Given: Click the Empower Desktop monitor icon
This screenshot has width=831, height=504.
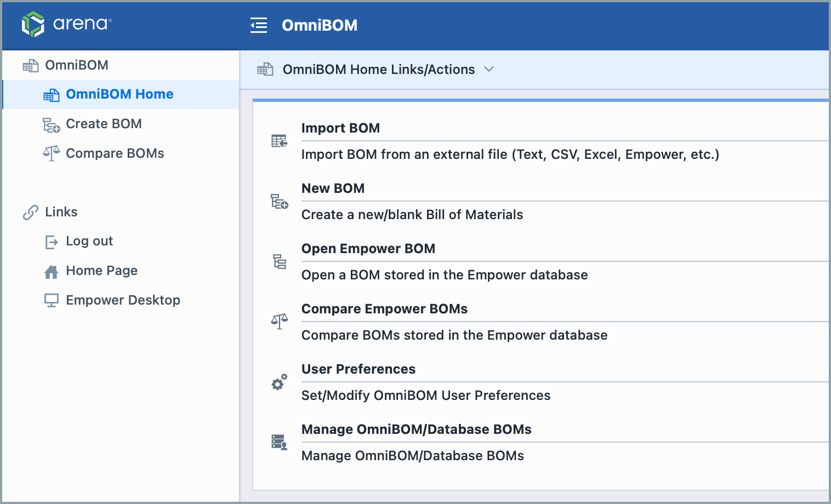Looking at the screenshot, I should point(52,300).
